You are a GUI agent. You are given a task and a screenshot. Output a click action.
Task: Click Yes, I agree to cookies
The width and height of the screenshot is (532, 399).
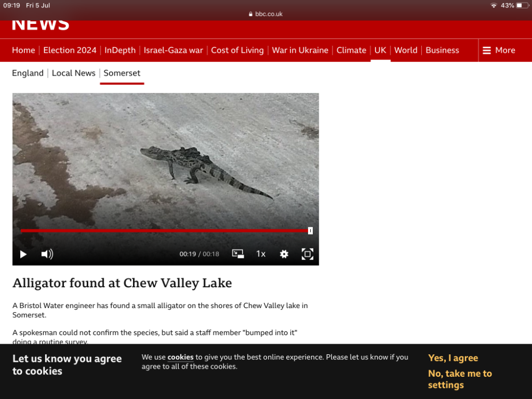click(x=453, y=358)
